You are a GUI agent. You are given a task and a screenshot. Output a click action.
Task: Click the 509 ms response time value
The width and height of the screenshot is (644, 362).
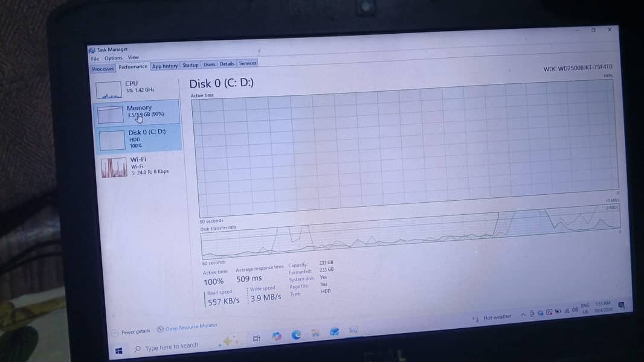click(x=249, y=279)
